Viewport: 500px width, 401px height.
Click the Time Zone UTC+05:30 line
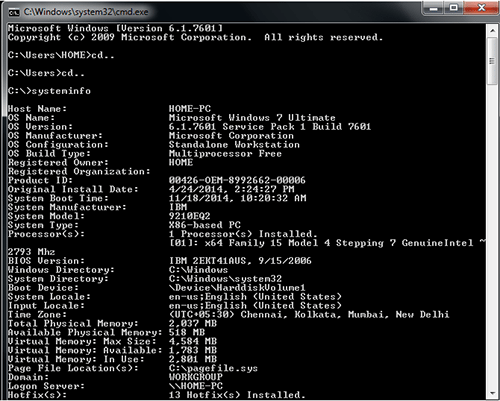(309, 314)
